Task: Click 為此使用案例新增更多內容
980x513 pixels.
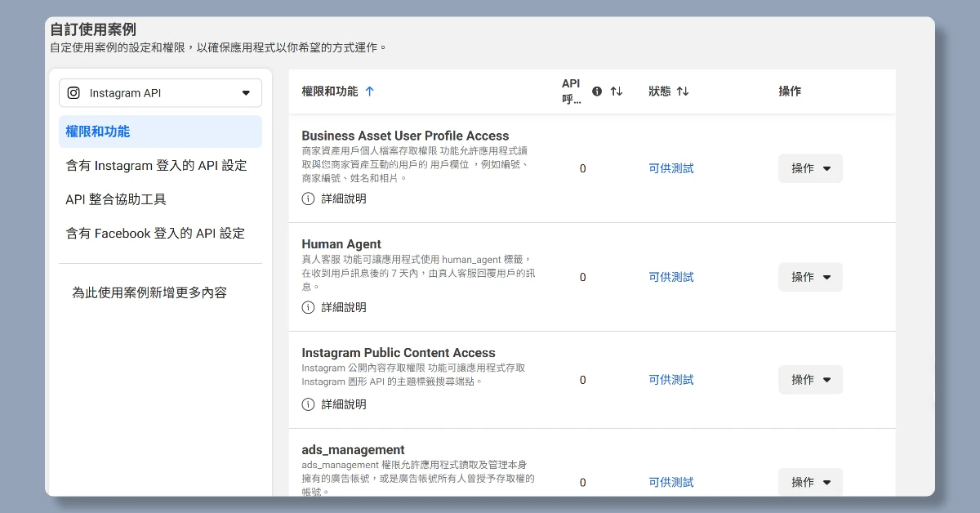Action: pos(149,292)
